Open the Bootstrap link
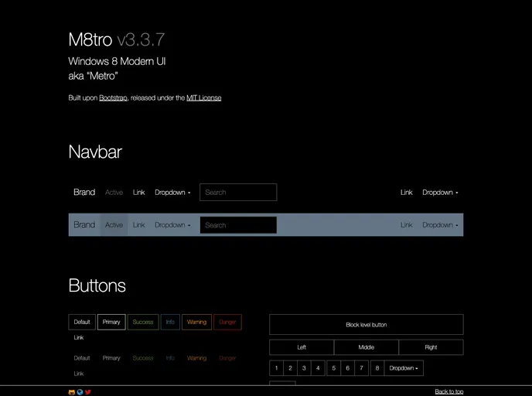Screen dimensions: 532x396 [113, 98]
